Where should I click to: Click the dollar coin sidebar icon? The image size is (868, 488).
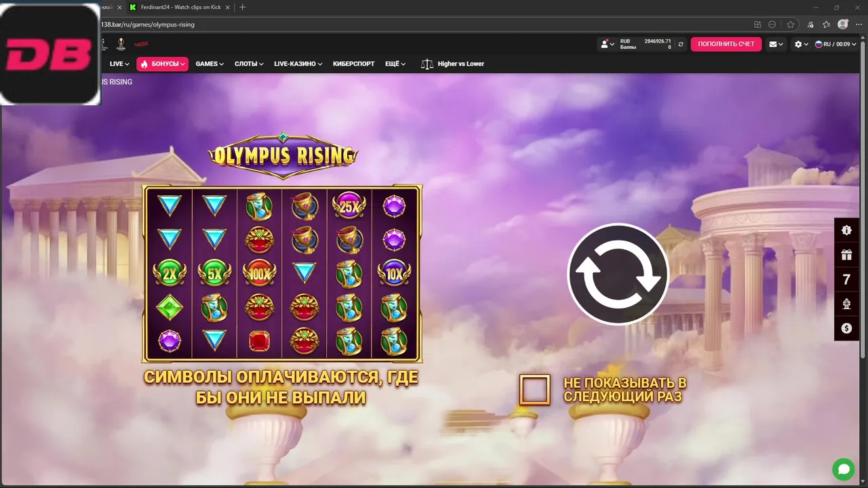pyautogui.click(x=846, y=328)
